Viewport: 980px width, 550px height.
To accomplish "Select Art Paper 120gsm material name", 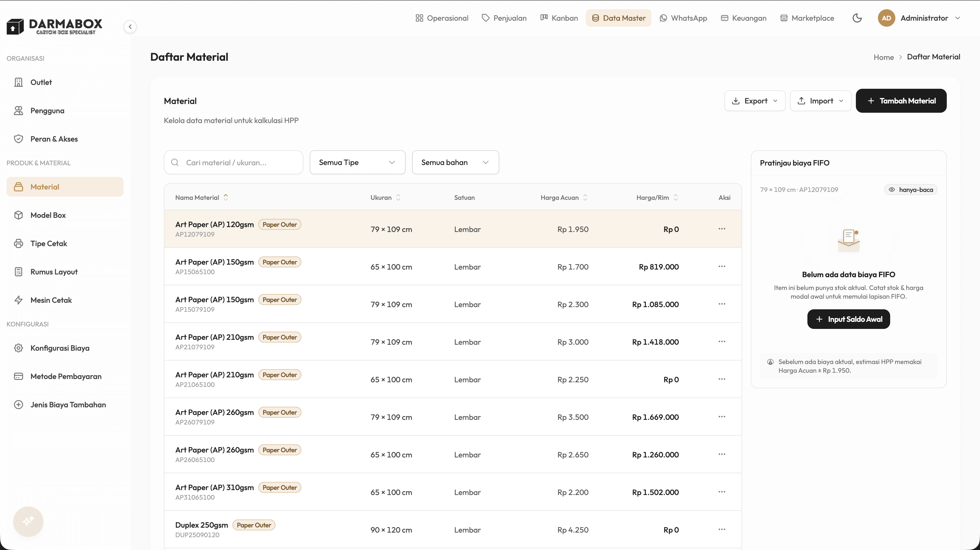I will click(x=215, y=225).
